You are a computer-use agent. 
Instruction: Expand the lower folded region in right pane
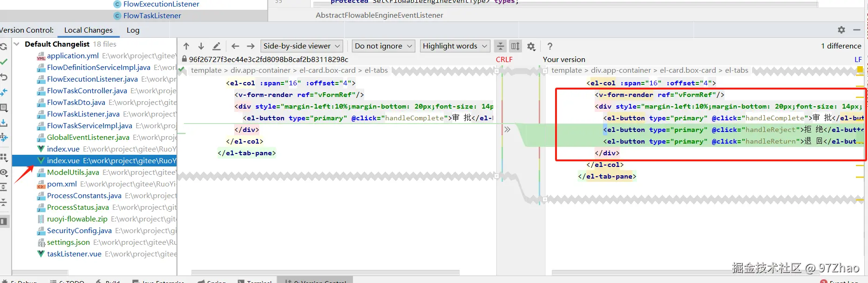click(x=545, y=200)
